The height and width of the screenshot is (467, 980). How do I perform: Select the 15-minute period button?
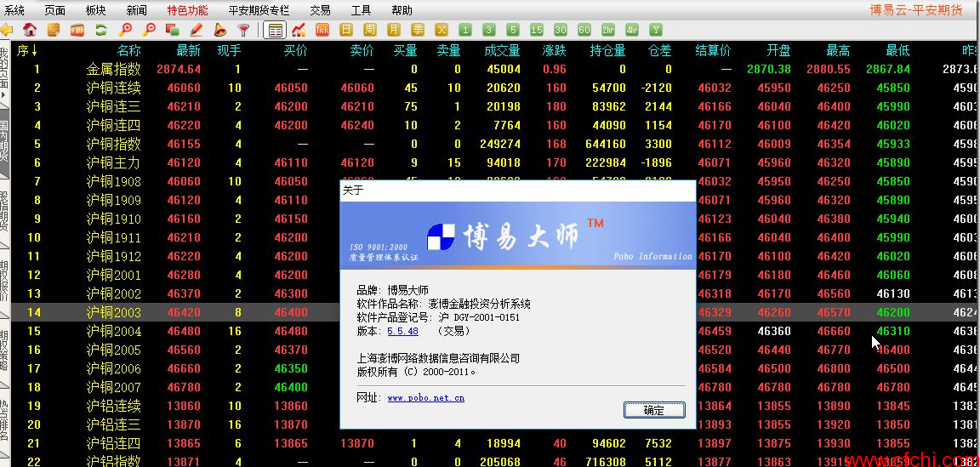tap(536, 30)
